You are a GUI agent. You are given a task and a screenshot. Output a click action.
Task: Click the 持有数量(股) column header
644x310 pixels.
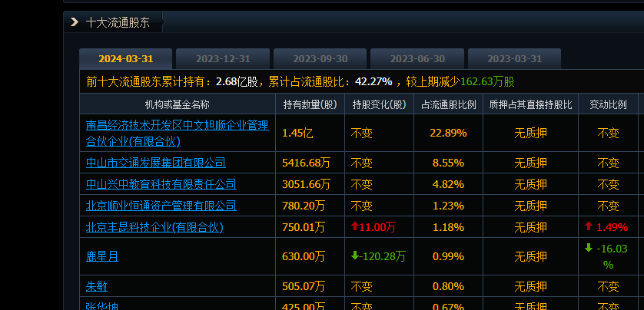[310, 104]
